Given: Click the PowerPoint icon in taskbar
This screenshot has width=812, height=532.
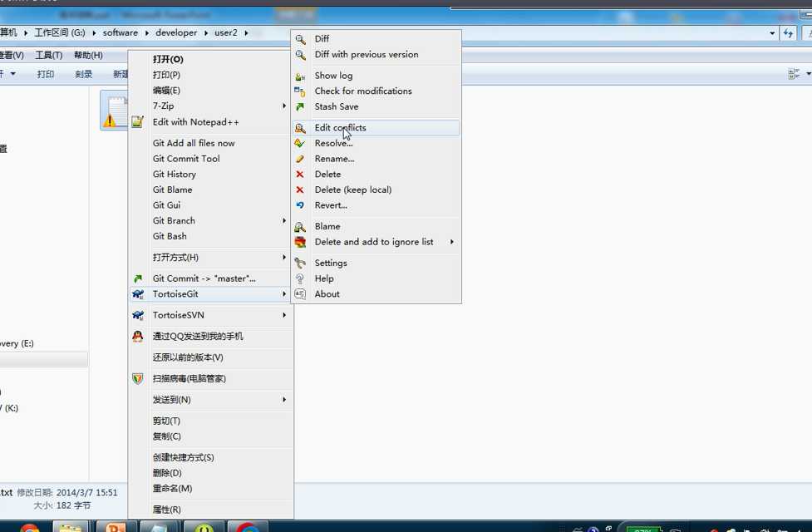Looking at the screenshot, I should click(x=116, y=528).
